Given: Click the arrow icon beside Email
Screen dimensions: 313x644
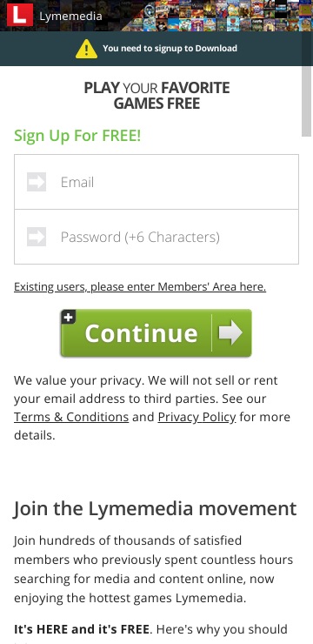Looking at the screenshot, I should click(37, 182).
